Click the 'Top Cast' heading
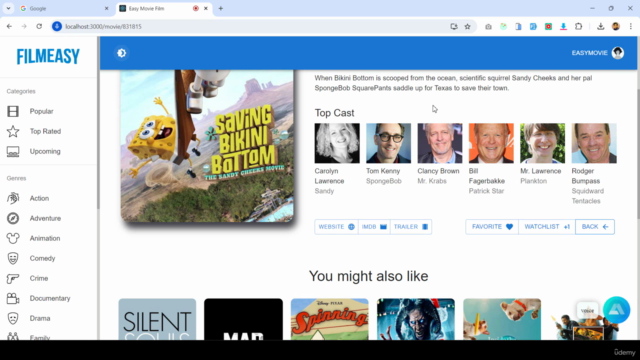The height and width of the screenshot is (360, 640). tap(334, 113)
